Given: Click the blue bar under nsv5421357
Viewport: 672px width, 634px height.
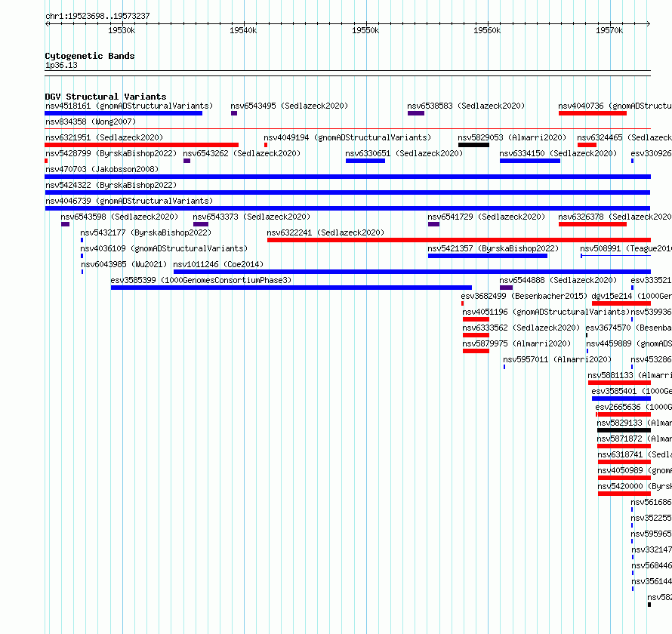Looking at the screenshot, I should [x=488, y=256].
